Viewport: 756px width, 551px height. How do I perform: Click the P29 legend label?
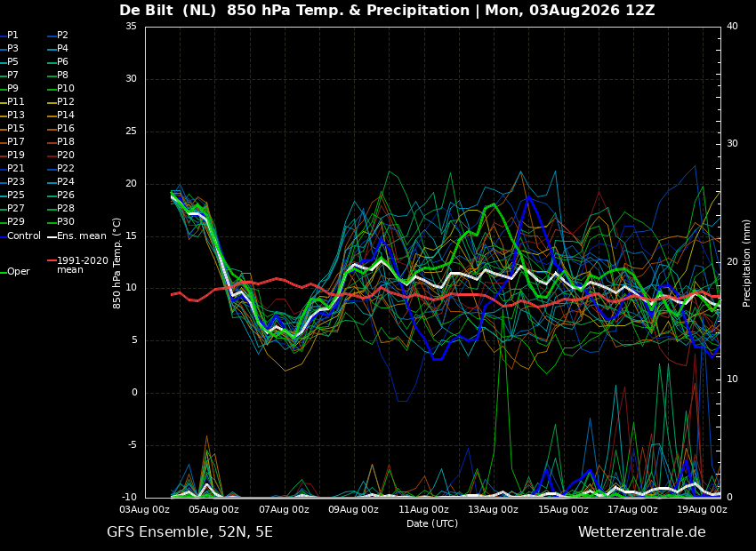coord(15,221)
